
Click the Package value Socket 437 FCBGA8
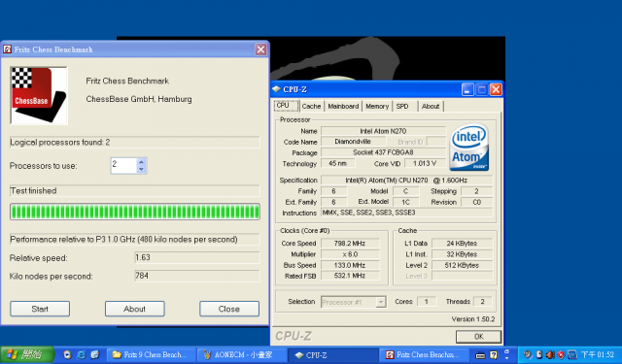pyautogui.click(x=383, y=152)
